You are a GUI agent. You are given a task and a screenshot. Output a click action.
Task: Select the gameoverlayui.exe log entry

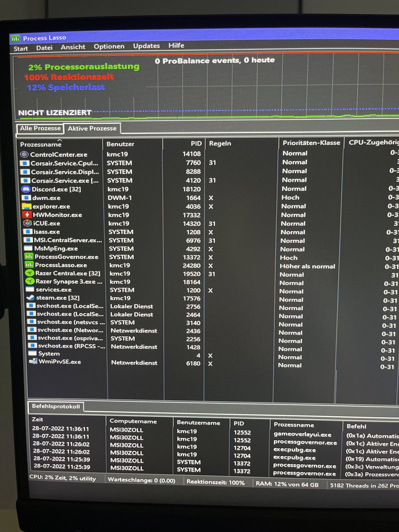302,435
